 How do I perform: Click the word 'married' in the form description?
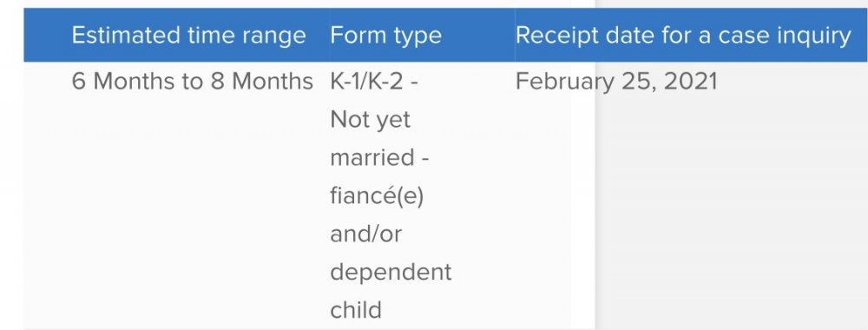click(372, 157)
